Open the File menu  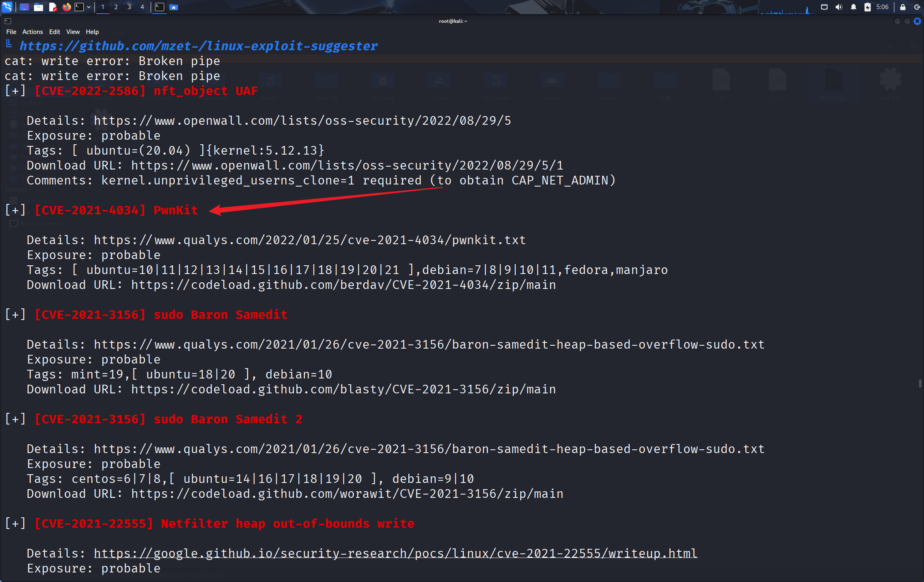(x=11, y=32)
